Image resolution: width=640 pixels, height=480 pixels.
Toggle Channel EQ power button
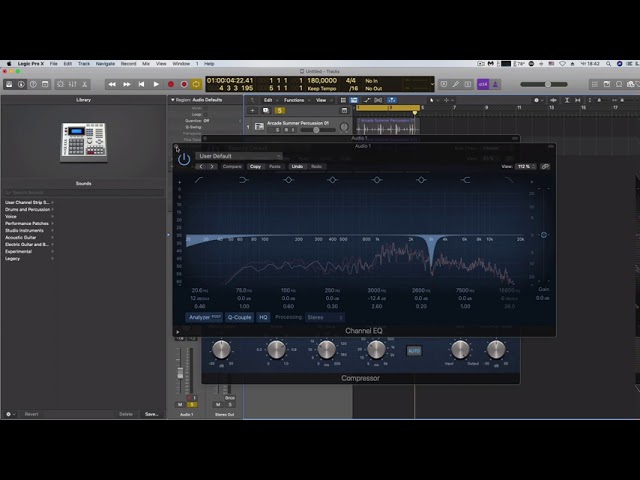[184, 159]
